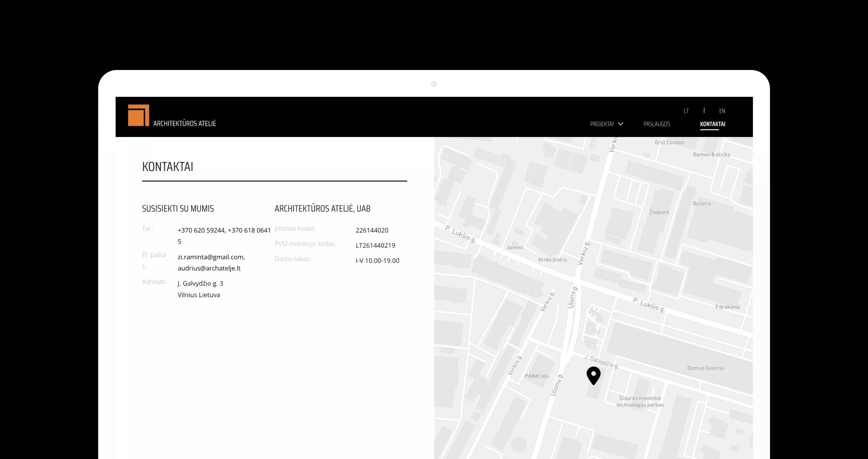Screen dimensions: 868x459
Task: Go to the Paslaugos page
Action: click(x=657, y=124)
